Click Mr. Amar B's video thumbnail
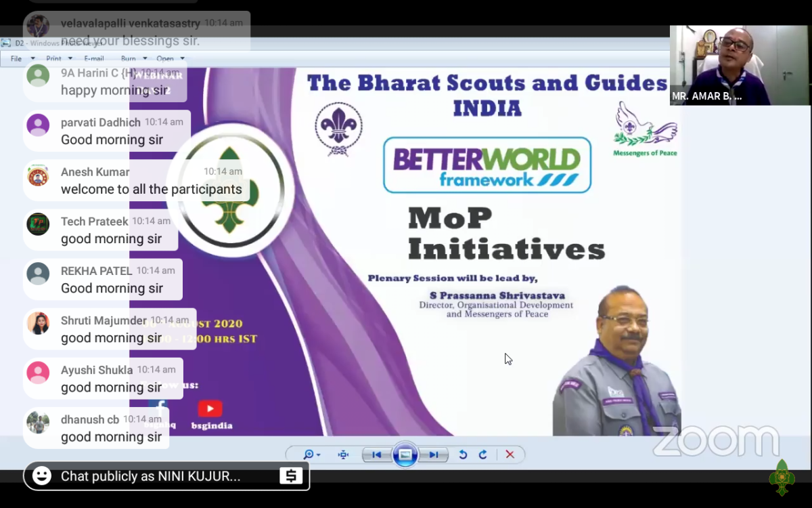Screen dimensions: 812x508 [x=740, y=64]
